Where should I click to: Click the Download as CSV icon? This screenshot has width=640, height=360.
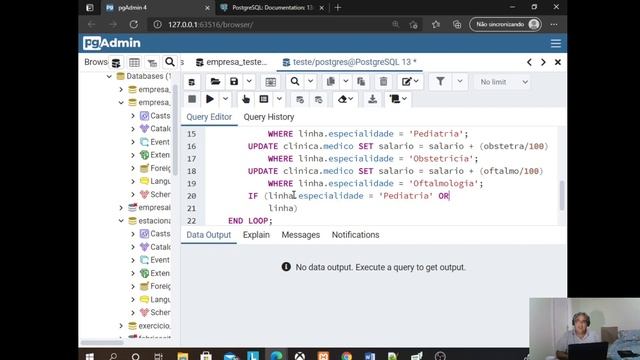click(372, 99)
